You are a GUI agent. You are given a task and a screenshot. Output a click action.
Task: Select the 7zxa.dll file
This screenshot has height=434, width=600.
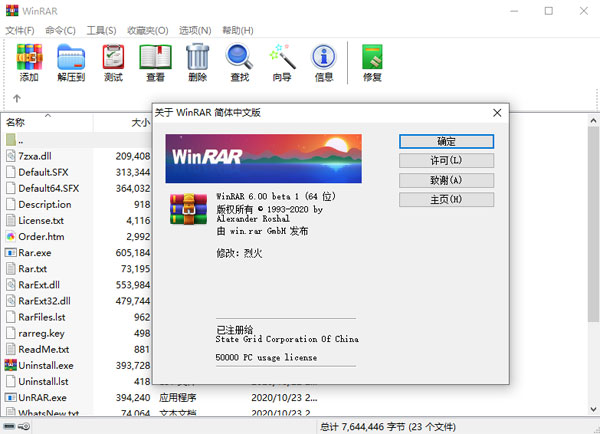[x=36, y=156]
